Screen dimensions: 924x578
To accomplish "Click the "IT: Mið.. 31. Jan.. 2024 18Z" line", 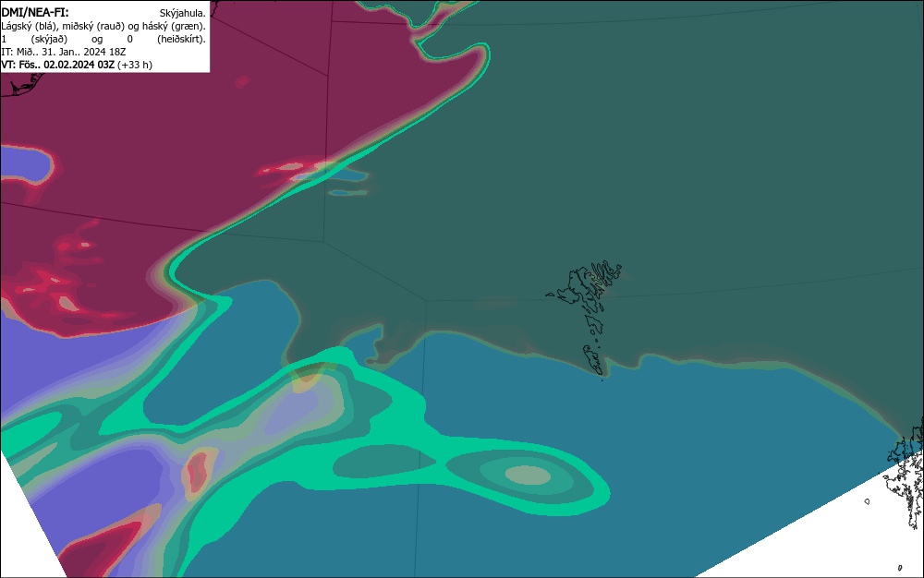I will 64,52.
